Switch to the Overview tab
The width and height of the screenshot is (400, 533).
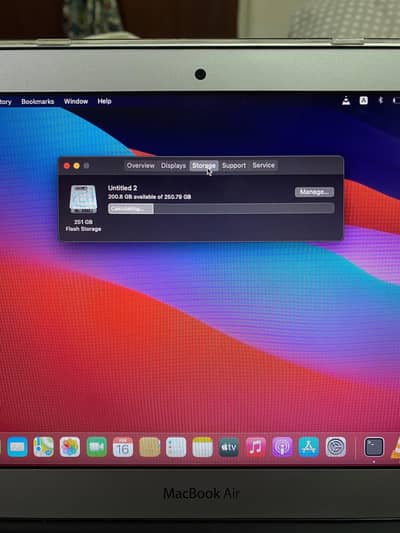[140, 166]
